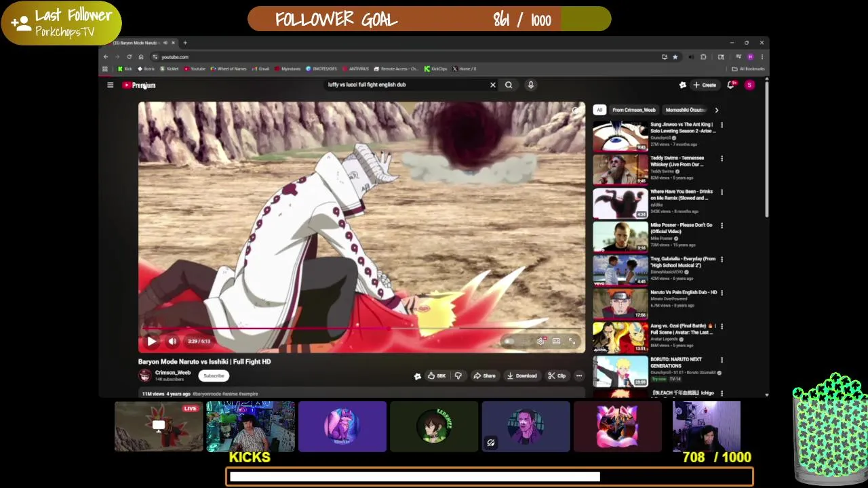Open options for Mike Posner video

click(x=722, y=226)
